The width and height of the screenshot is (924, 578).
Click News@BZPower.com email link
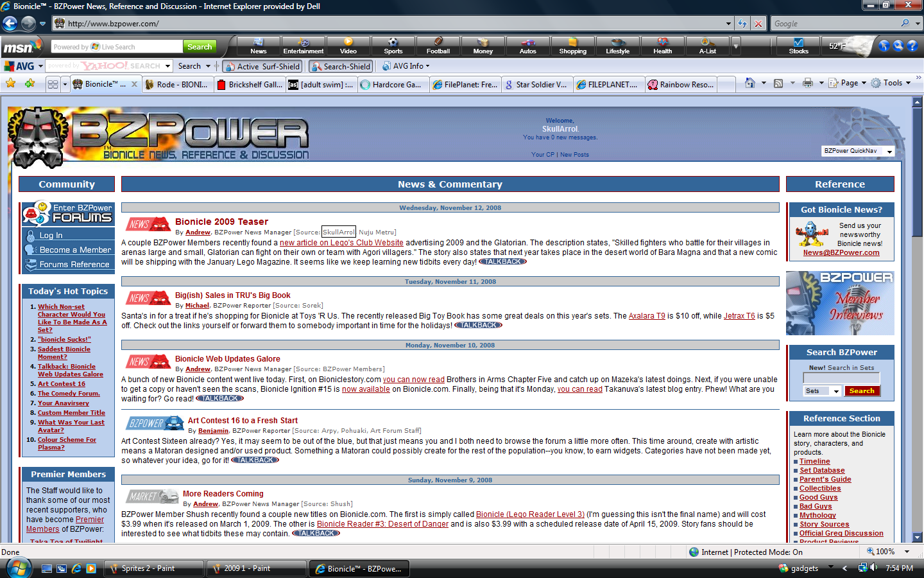click(841, 252)
